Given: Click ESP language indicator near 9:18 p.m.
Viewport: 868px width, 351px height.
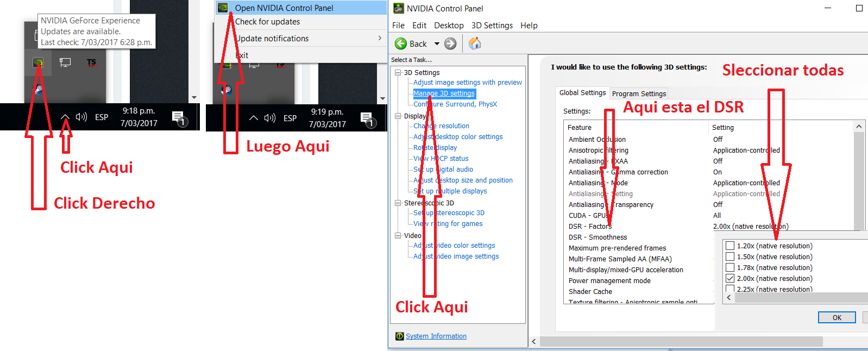Looking at the screenshot, I should [102, 117].
